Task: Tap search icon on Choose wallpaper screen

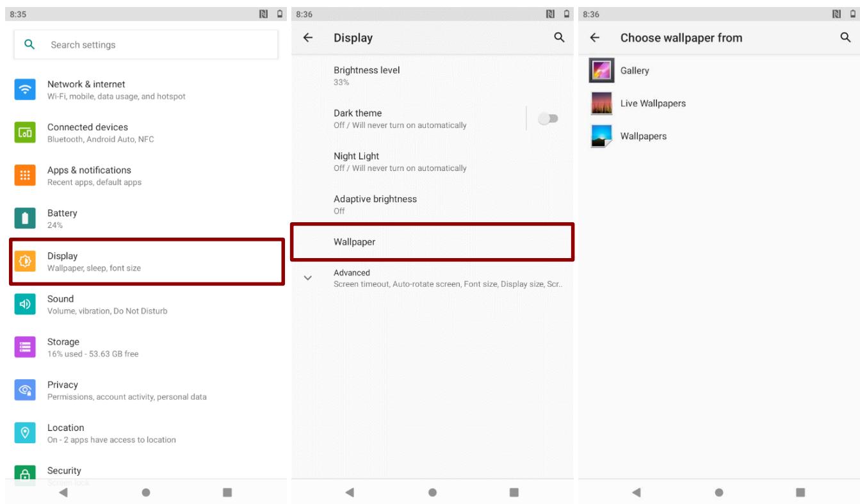Action: point(845,38)
